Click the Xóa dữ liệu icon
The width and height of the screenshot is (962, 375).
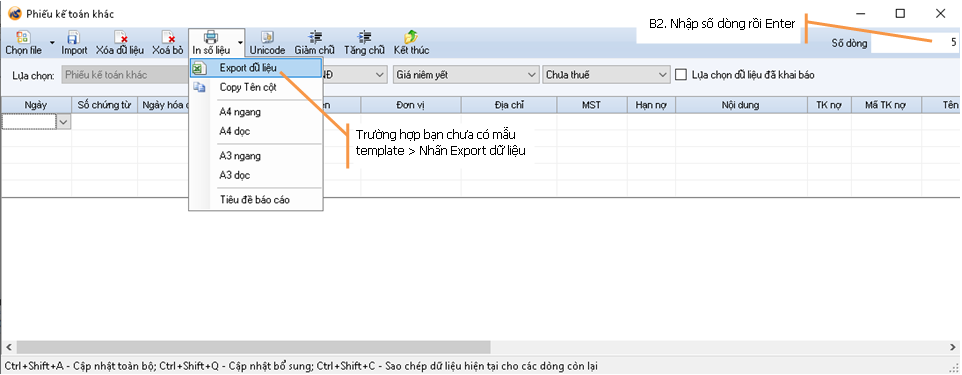(x=121, y=37)
